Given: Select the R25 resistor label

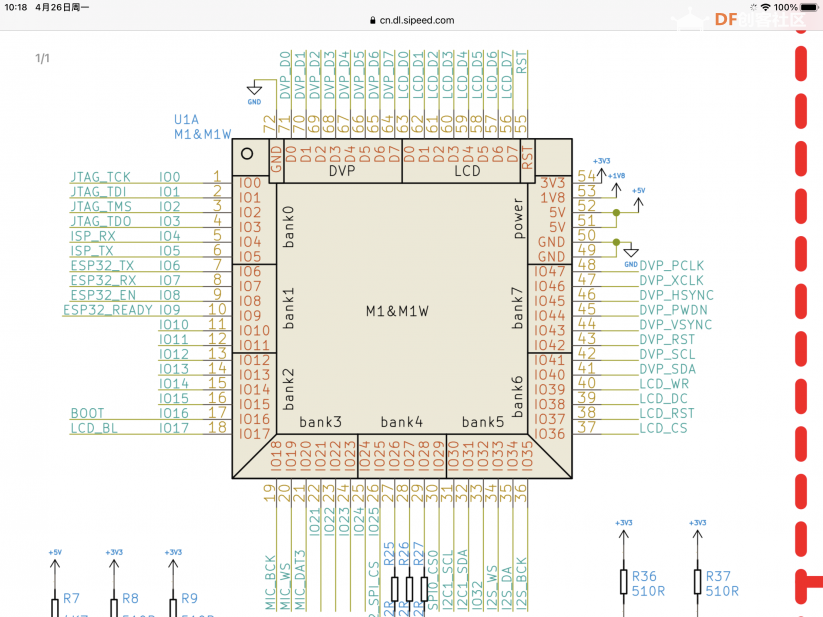Looking at the screenshot, I should tap(389, 554).
